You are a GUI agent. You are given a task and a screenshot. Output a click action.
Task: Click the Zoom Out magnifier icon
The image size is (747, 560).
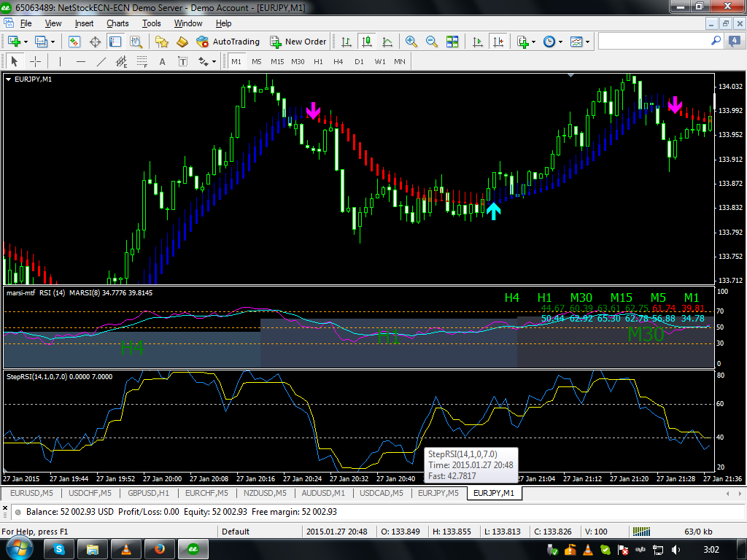(431, 42)
